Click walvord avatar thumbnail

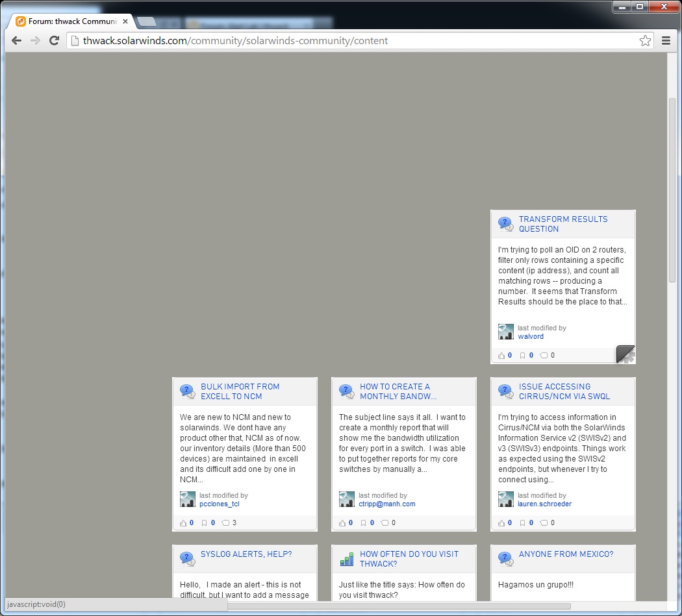click(506, 332)
